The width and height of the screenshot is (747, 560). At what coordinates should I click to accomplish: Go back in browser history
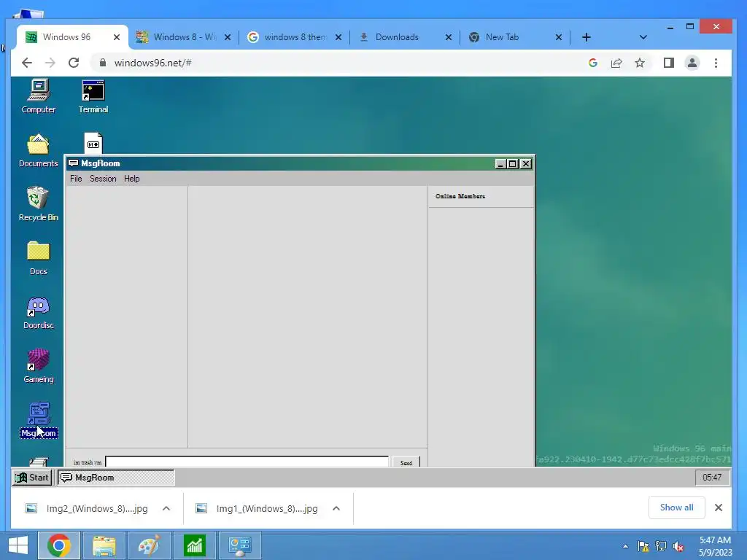[27, 63]
